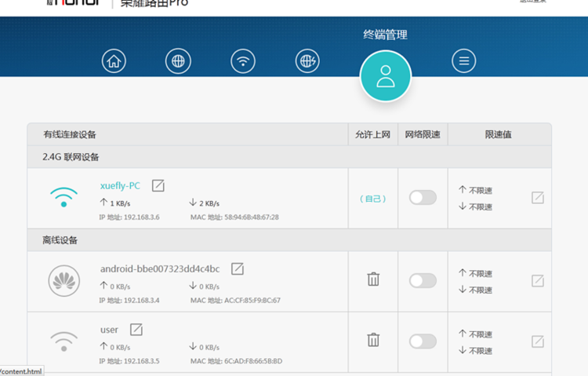
Task: Click the xuefly-PC device name link
Action: 120,186
